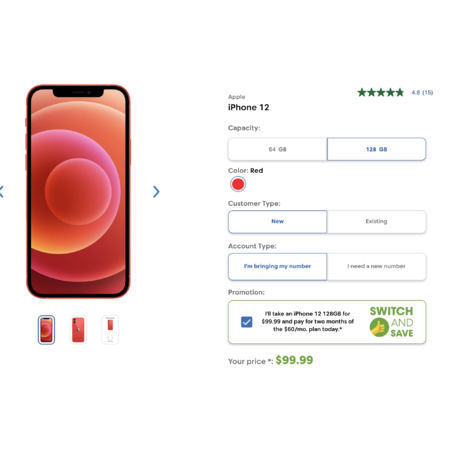
Task: Select Existing customer type
Action: point(376,222)
